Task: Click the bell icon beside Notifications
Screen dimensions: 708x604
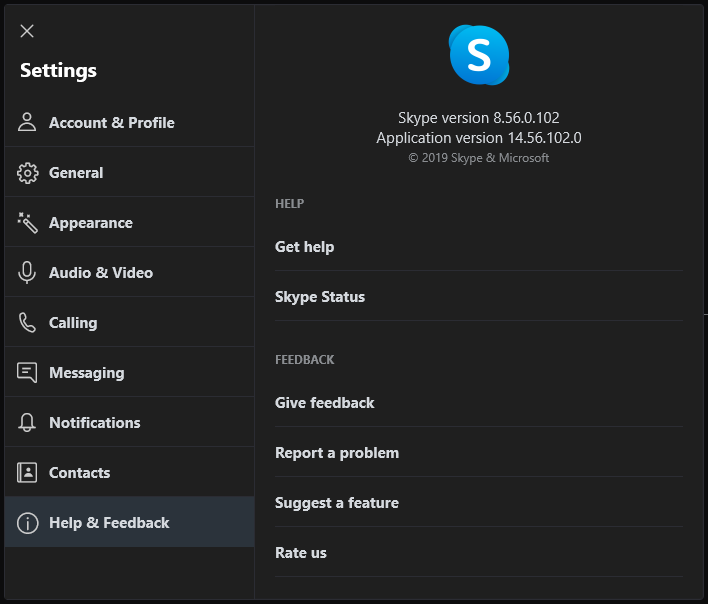Action: click(27, 423)
